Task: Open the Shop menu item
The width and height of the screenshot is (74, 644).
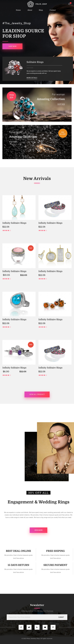Action: click(x=41, y=10)
